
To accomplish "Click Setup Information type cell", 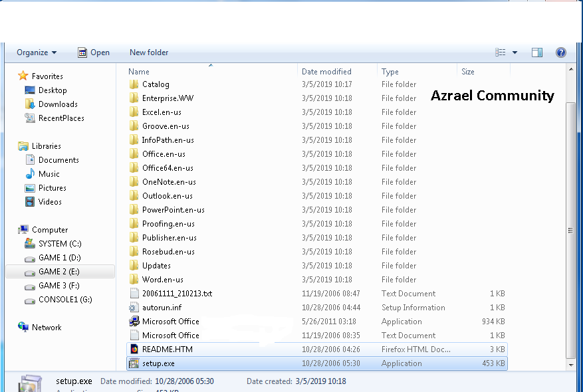I will pos(413,307).
